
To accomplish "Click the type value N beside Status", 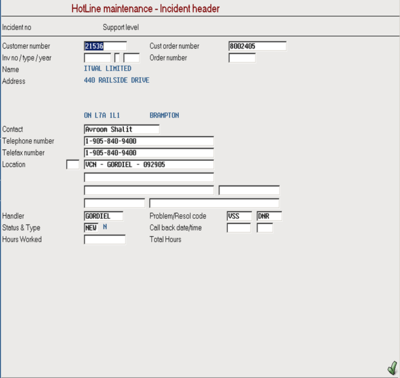I will (x=105, y=227).
